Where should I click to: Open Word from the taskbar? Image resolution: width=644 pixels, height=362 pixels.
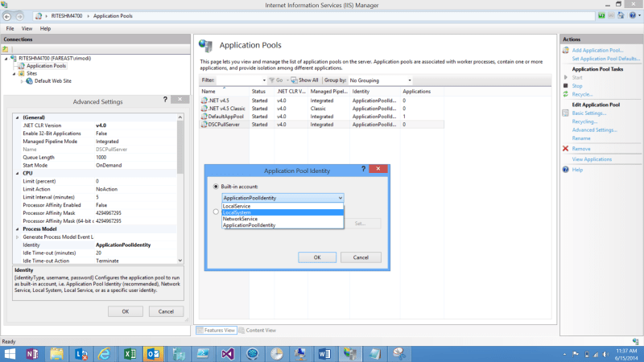pyautogui.click(x=324, y=354)
